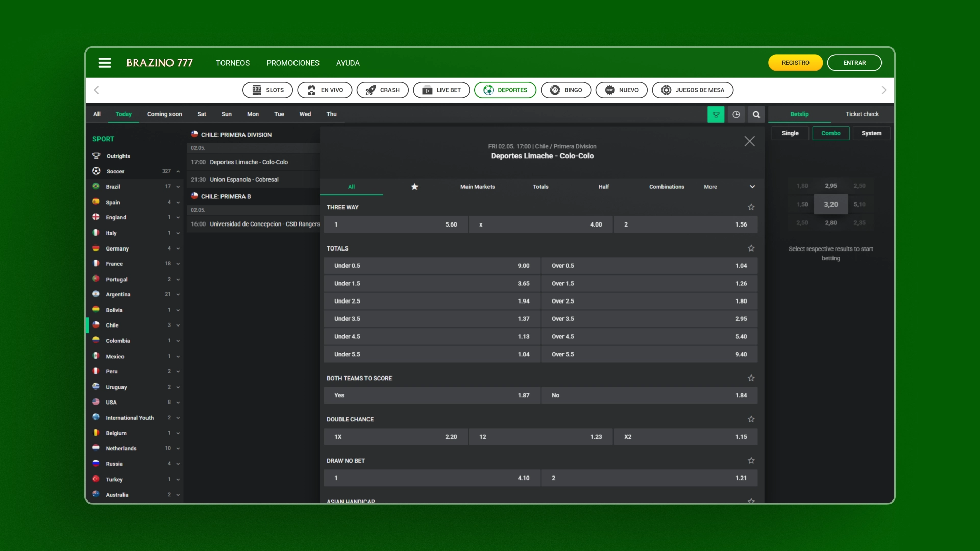Close the match details panel

(x=749, y=141)
